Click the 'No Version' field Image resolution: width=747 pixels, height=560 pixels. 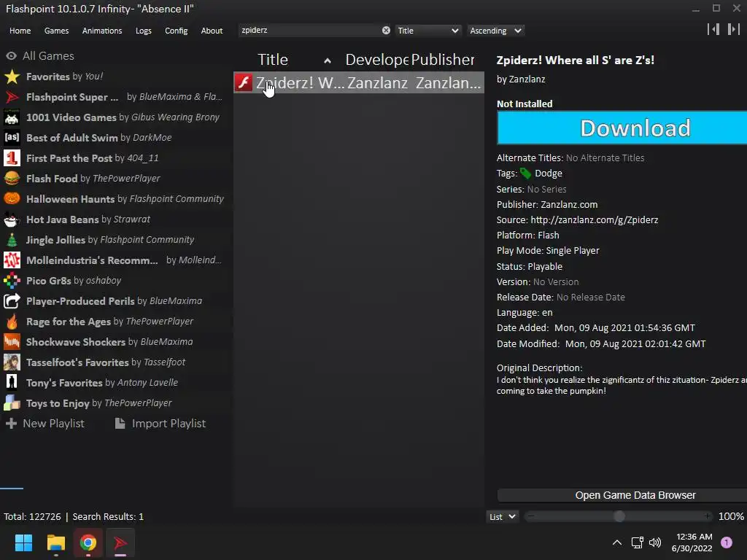(555, 282)
